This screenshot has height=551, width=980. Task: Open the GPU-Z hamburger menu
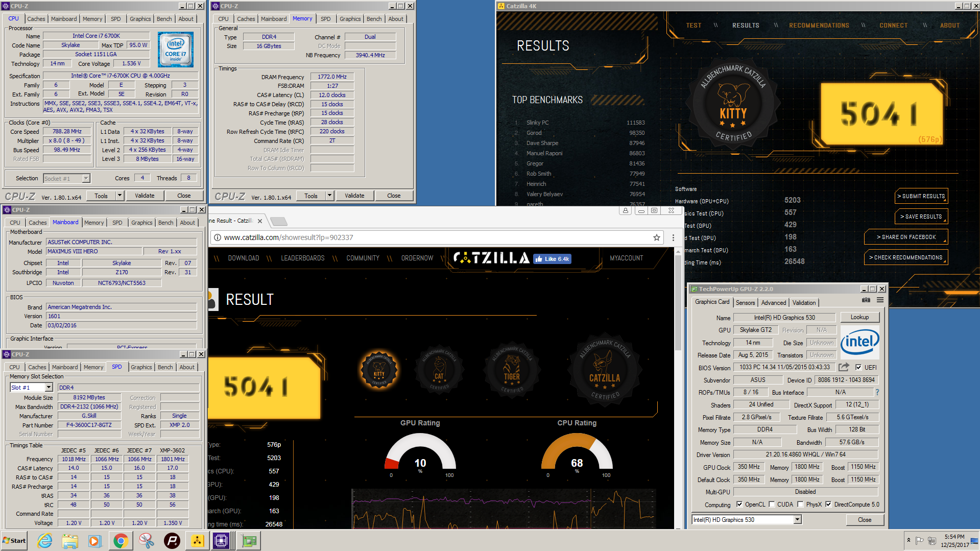click(880, 300)
